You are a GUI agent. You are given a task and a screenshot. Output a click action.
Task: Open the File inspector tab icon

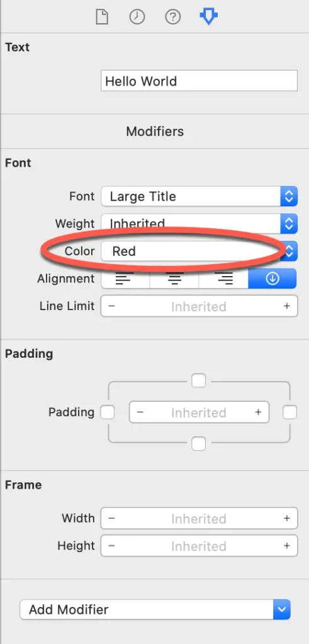click(x=101, y=17)
